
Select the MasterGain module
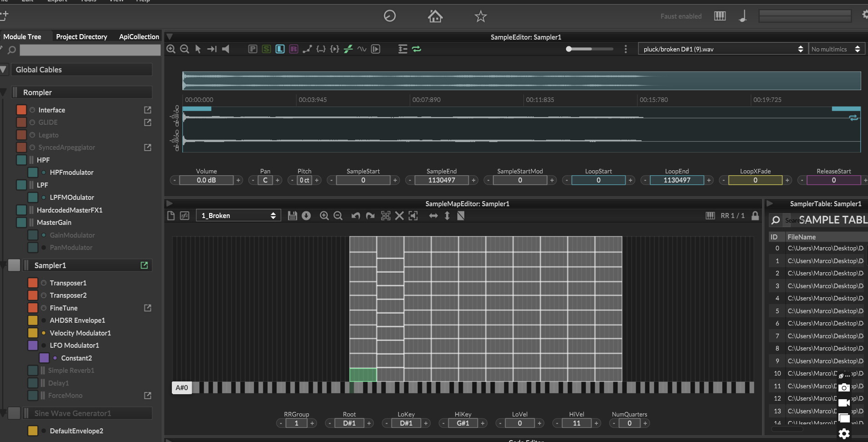pos(54,222)
